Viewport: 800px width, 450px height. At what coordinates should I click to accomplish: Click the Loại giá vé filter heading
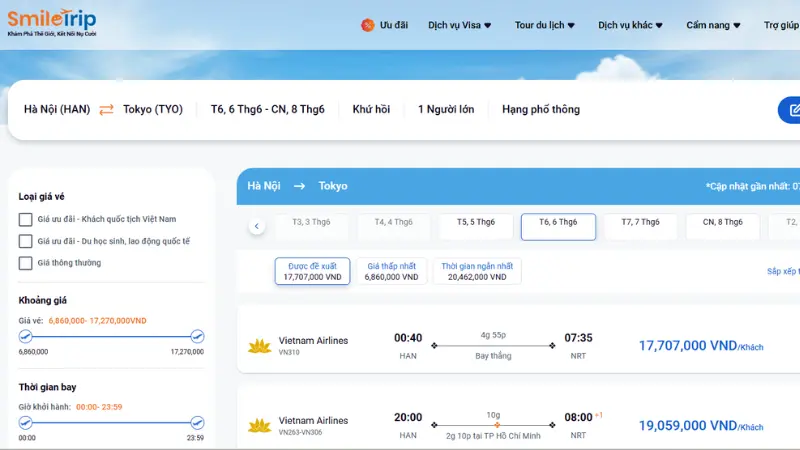pyautogui.click(x=41, y=197)
